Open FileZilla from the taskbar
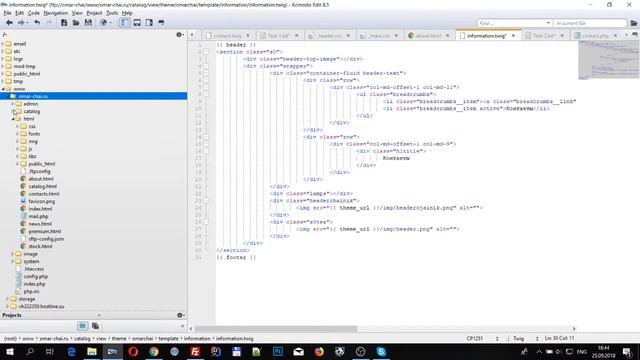Viewport: 640px width, 360px height. (x=195, y=351)
